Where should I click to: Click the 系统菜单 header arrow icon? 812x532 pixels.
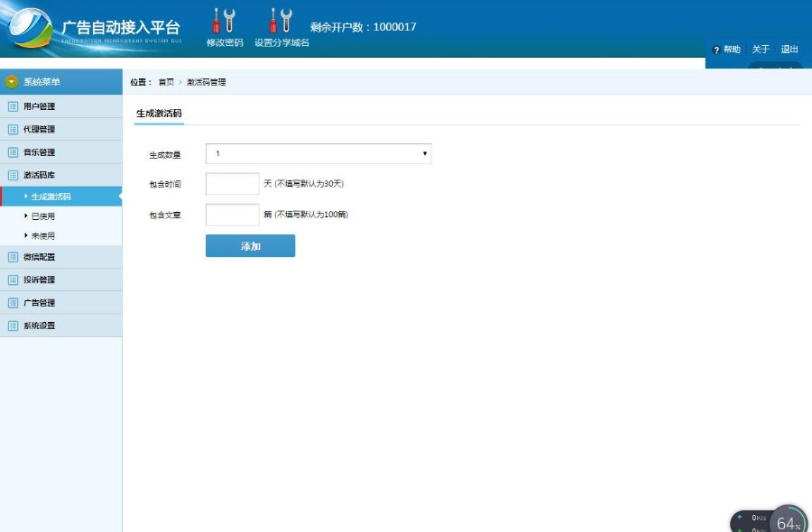pos(12,82)
